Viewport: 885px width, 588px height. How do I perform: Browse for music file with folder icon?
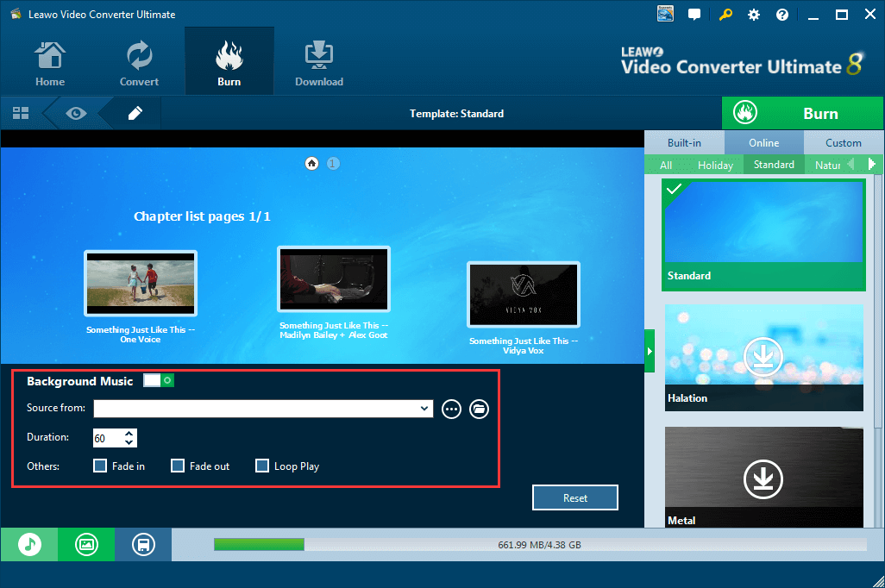coord(480,410)
